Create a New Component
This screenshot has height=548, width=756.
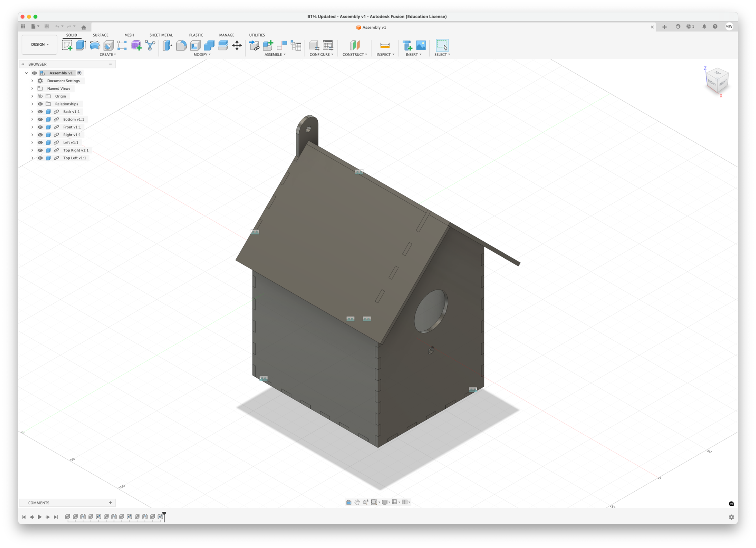268,45
